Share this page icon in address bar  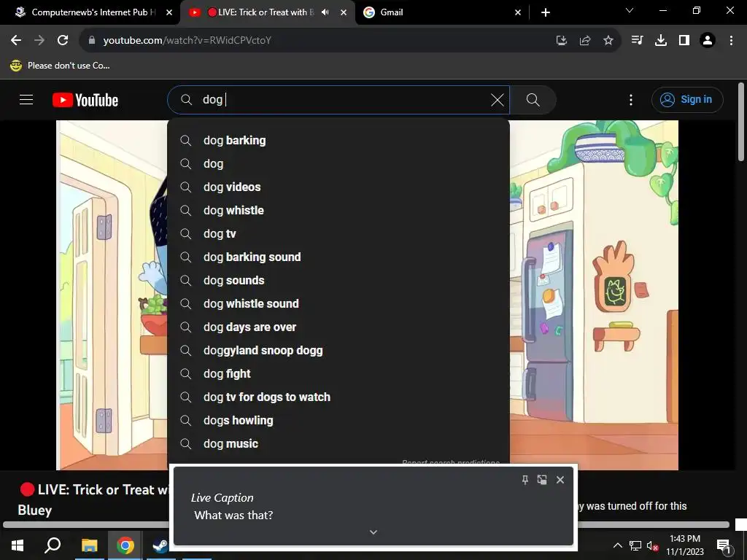pyautogui.click(x=585, y=40)
